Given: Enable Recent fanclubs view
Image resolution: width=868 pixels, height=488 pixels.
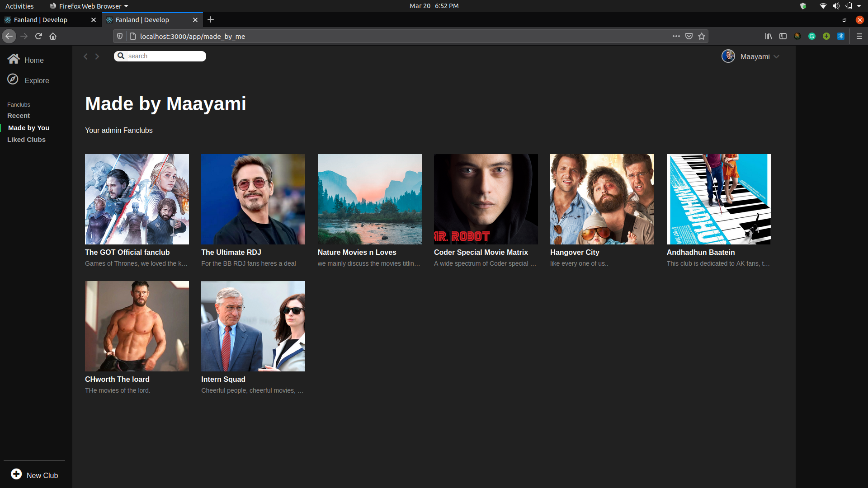Looking at the screenshot, I should click(18, 115).
